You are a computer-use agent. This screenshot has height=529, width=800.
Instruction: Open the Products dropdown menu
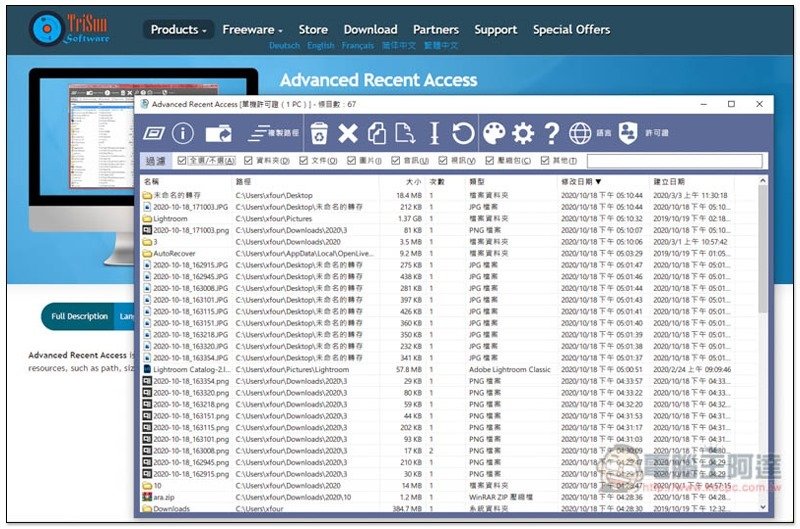tap(178, 30)
